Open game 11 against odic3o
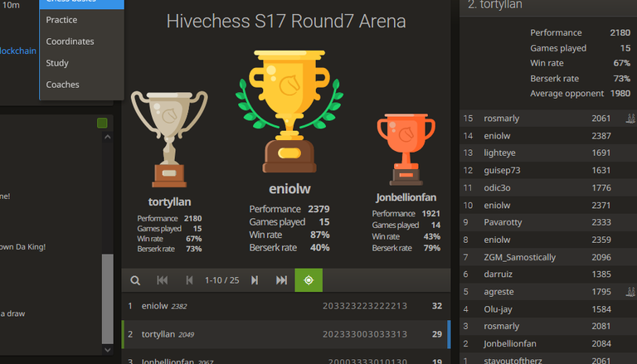Image resolution: width=637 pixels, height=364 pixels. pos(548,187)
